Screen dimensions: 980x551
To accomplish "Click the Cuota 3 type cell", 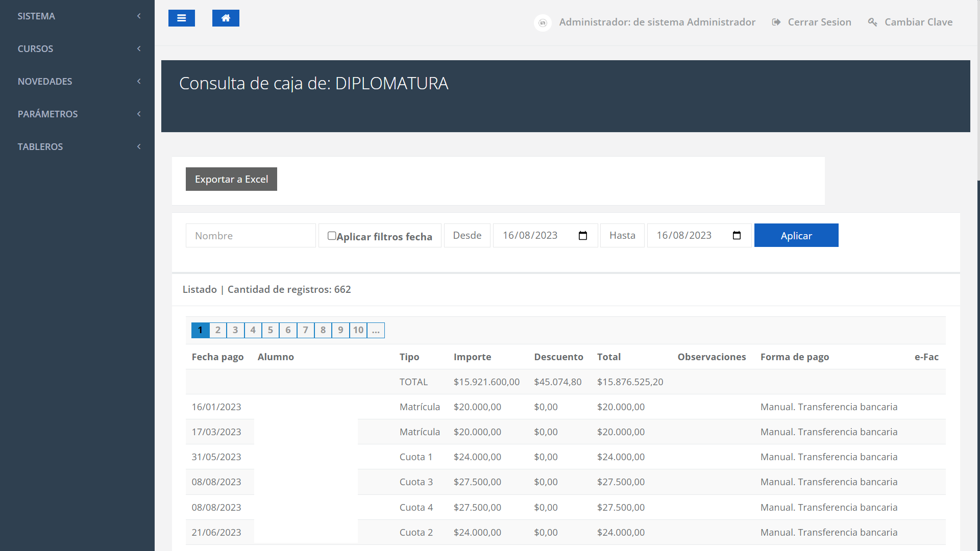I will click(x=416, y=482).
